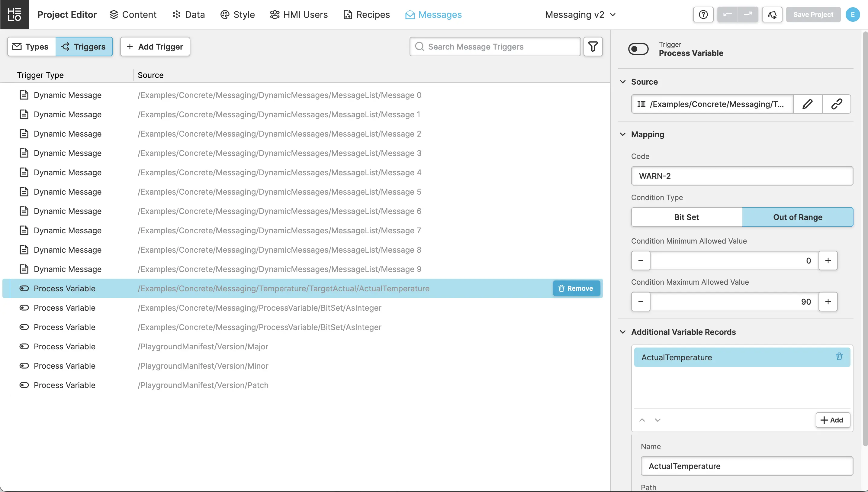Click the redo arrow icon
868x492 pixels.
pyautogui.click(x=748, y=15)
